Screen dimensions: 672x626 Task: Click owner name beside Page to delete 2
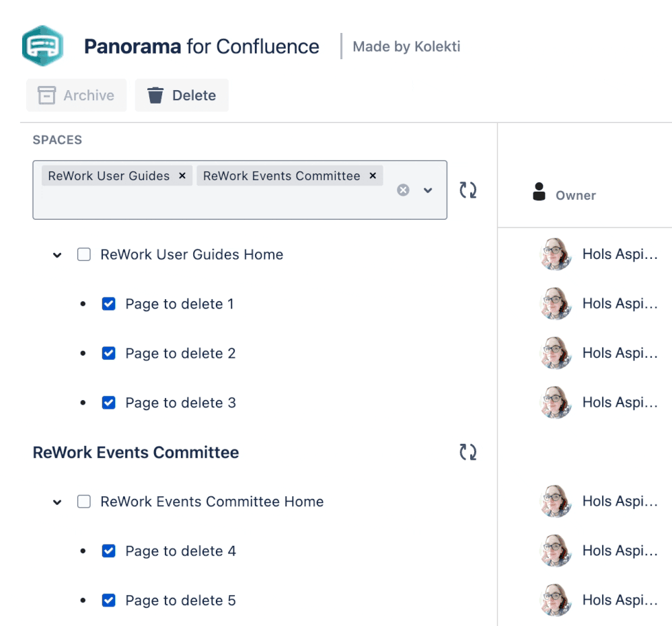[620, 354]
